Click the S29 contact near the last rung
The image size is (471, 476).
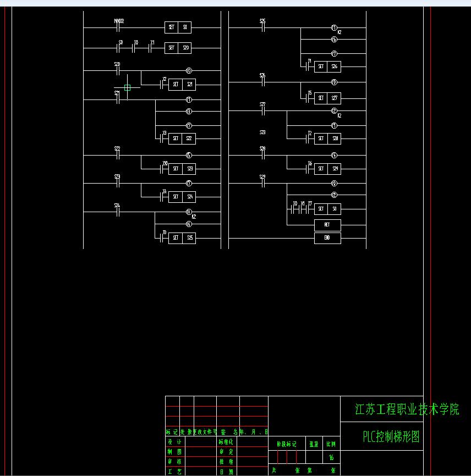pos(263,182)
